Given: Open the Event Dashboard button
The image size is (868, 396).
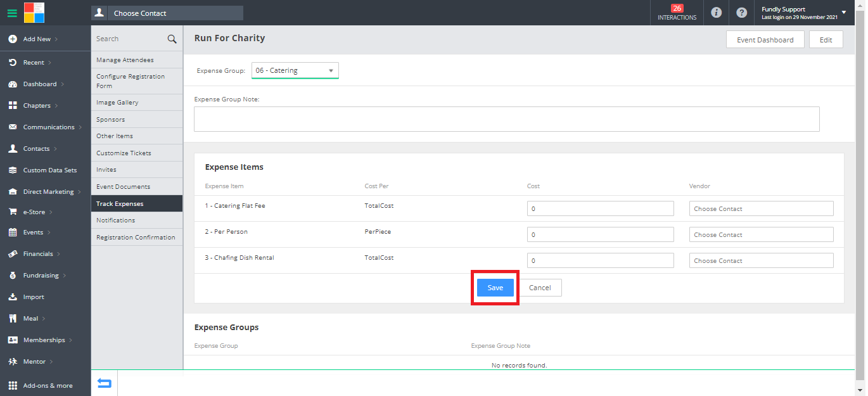Looking at the screenshot, I should pos(765,39).
